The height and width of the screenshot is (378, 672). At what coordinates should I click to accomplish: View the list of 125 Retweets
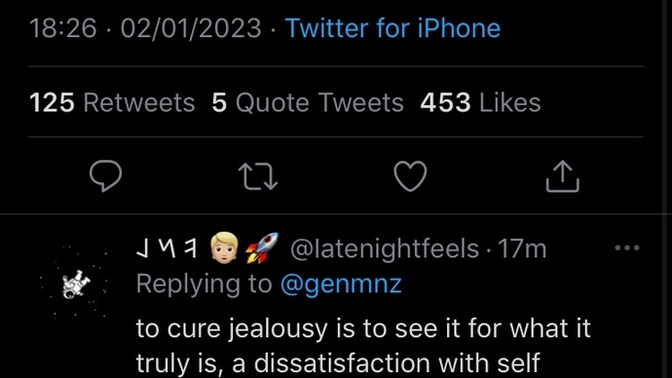(112, 103)
